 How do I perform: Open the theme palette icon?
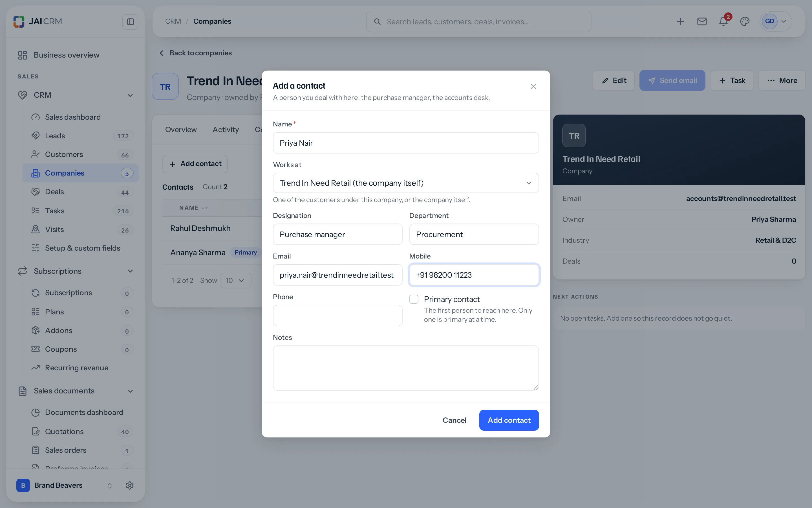click(x=745, y=21)
